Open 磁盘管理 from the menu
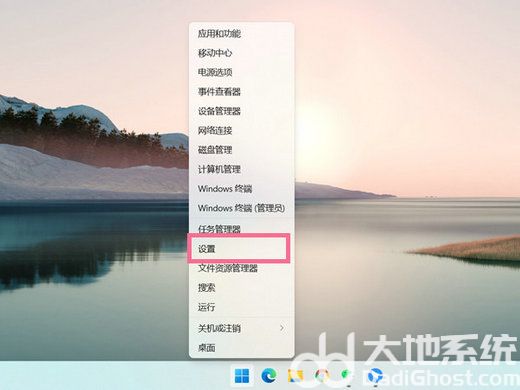This screenshot has height=390, width=520. 241,150
